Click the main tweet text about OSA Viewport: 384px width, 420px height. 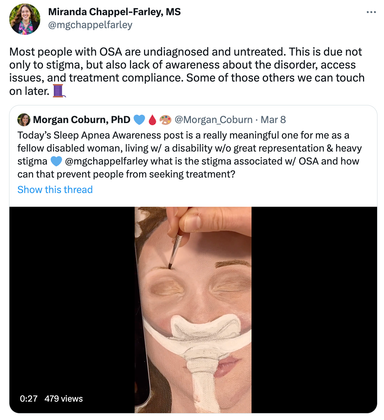[187, 71]
